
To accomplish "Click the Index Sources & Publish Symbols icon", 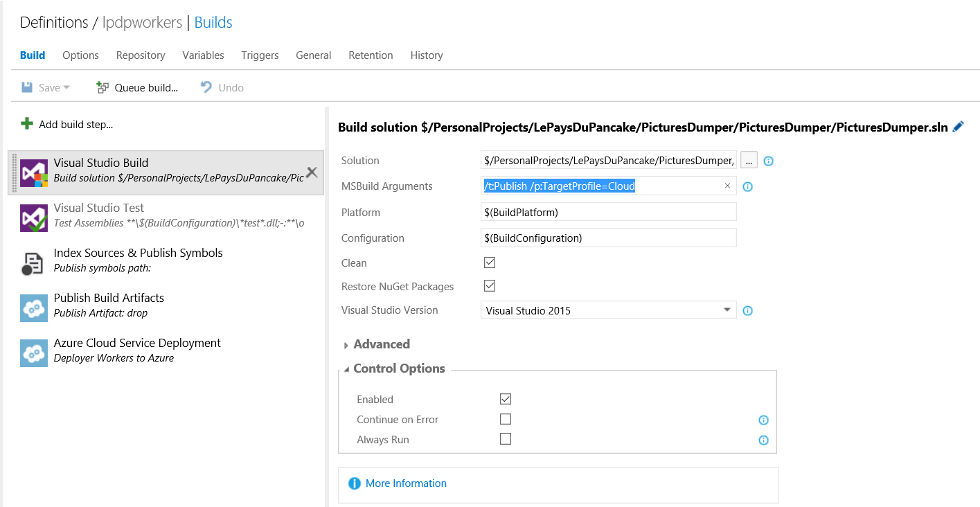I will (34, 263).
